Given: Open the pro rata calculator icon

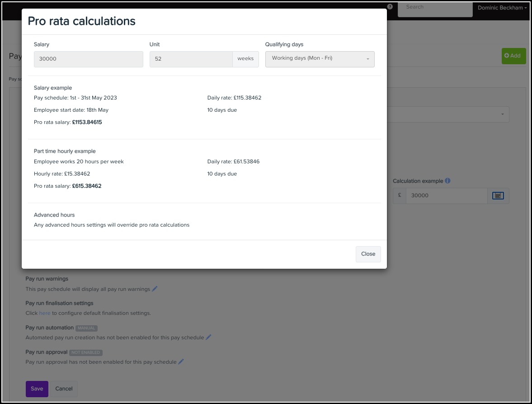Looking at the screenshot, I should [x=498, y=196].
